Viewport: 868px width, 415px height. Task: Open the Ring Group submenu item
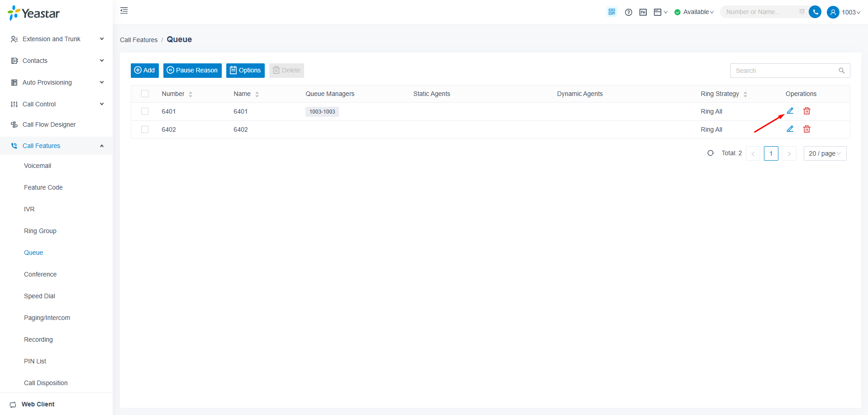click(x=40, y=231)
